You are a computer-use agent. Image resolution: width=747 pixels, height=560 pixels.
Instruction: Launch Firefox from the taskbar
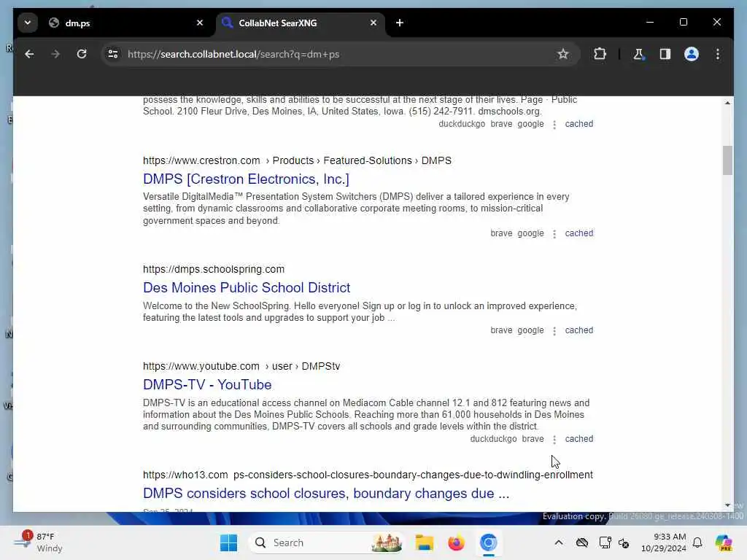coord(456,542)
